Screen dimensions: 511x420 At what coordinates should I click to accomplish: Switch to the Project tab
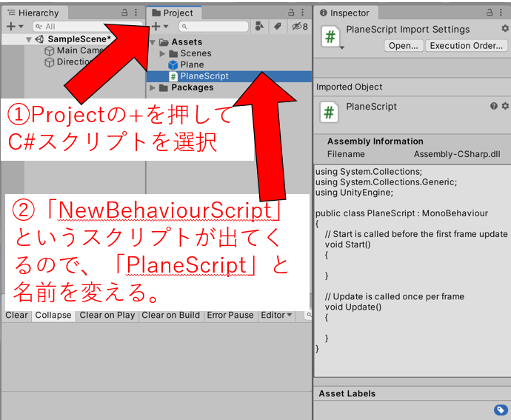pyautogui.click(x=173, y=13)
